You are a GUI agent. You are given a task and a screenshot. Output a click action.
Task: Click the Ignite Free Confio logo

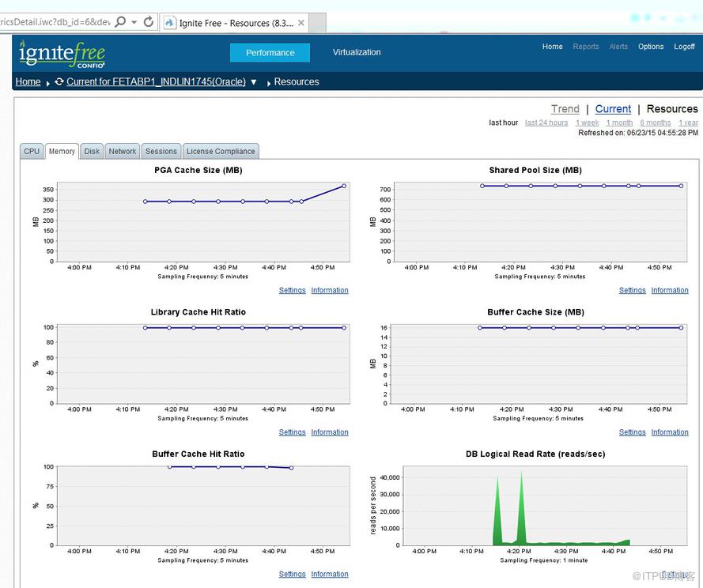click(x=62, y=54)
